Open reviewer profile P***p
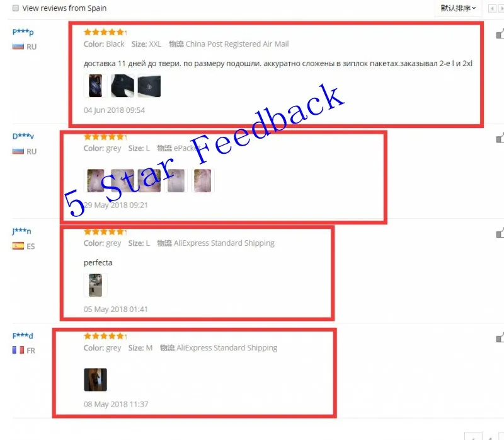 point(23,32)
